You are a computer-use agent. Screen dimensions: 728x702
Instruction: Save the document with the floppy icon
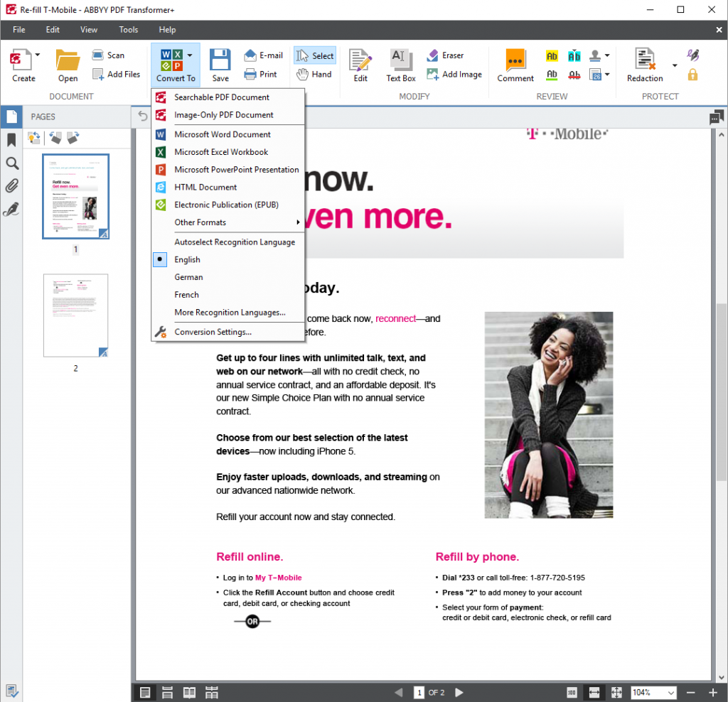coord(220,60)
